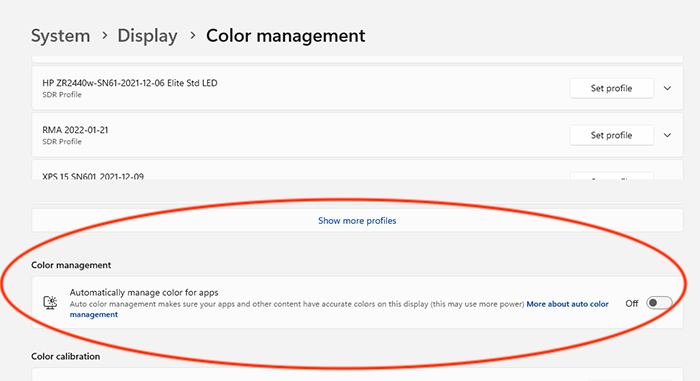Set profile for RMA 2022-01-21

[x=612, y=135]
